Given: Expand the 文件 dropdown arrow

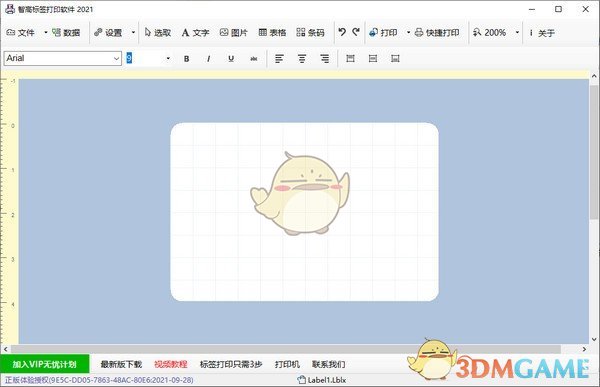Looking at the screenshot, I should pyautogui.click(x=46, y=33).
